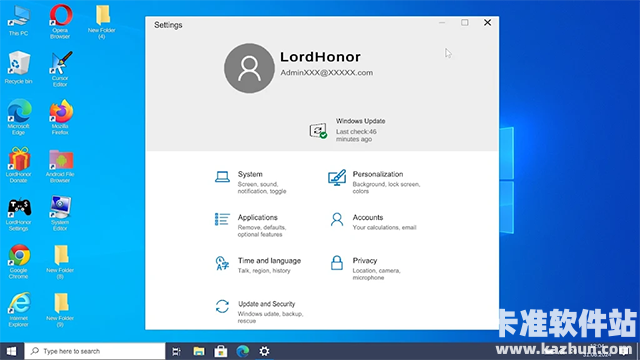The image size is (640, 360).
Task: Launch Google Chrome desktop shortcut
Action: pyautogui.click(x=19, y=261)
